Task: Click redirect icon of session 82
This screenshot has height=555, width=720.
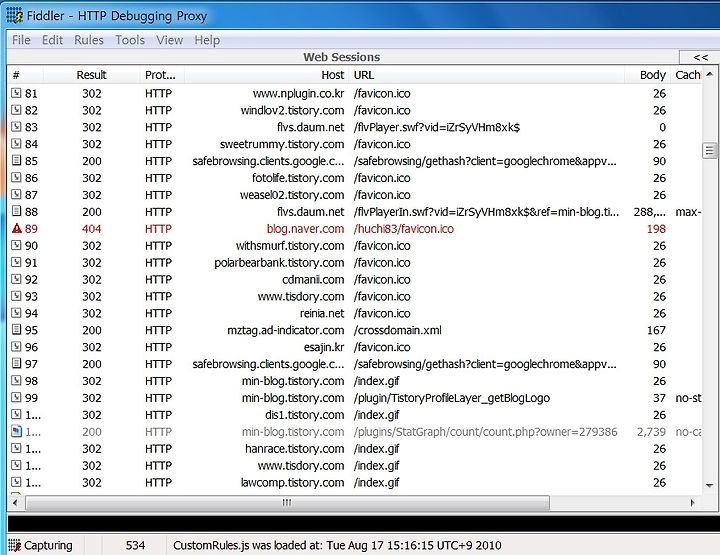Action: point(16,110)
